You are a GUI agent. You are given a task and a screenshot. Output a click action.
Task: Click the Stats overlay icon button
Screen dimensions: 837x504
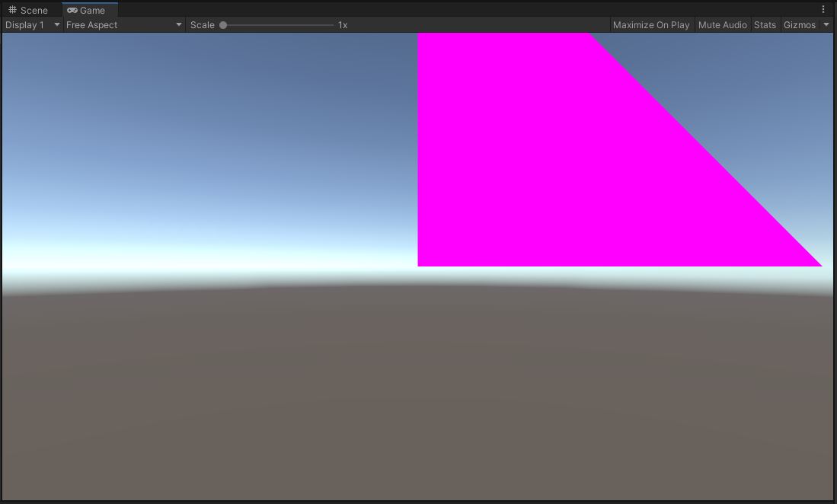[765, 24]
